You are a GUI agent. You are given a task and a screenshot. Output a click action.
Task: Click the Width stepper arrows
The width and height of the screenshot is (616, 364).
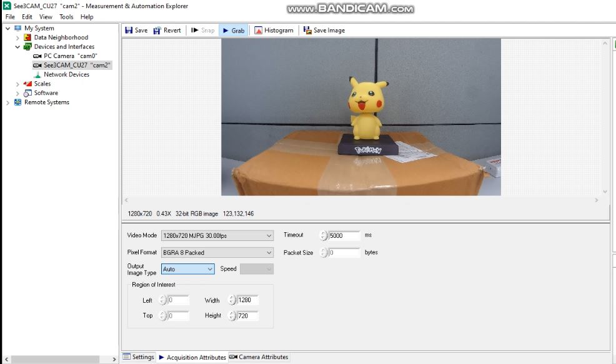pyautogui.click(x=232, y=300)
